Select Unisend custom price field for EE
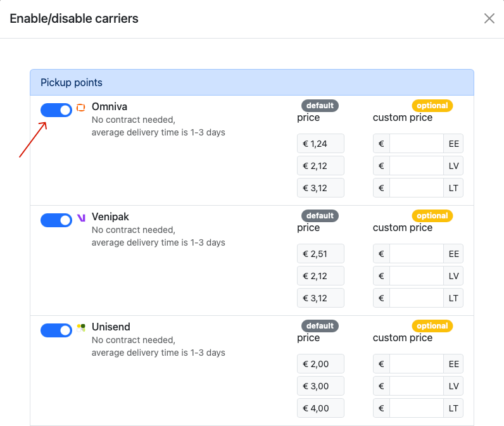504x426 pixels. click(416, 364)
